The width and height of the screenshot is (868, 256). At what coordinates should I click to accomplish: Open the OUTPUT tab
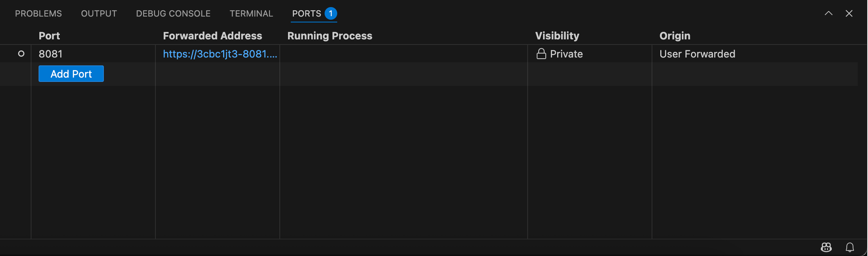click(x=99, y=13)
